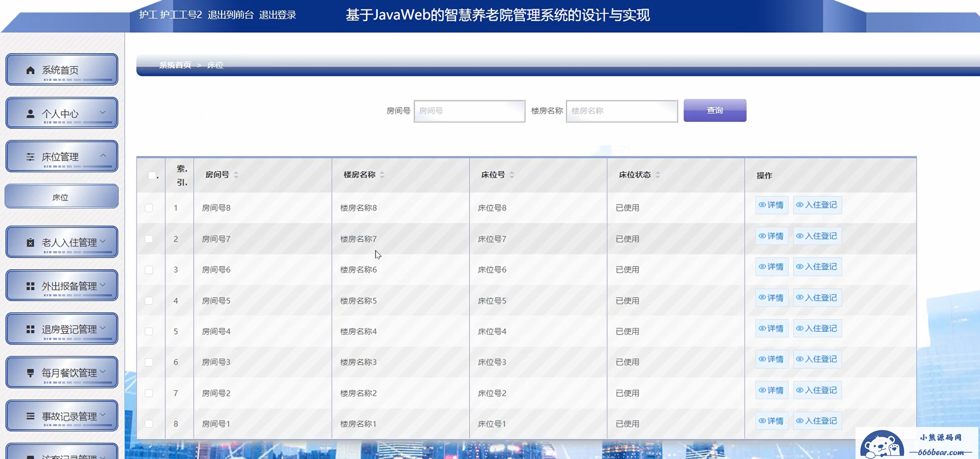Expand the 事故记录管理 chevron
Image resolution: width=980 pixels, height=459 pixels.
pyautogui.click(x=103, y=414)
